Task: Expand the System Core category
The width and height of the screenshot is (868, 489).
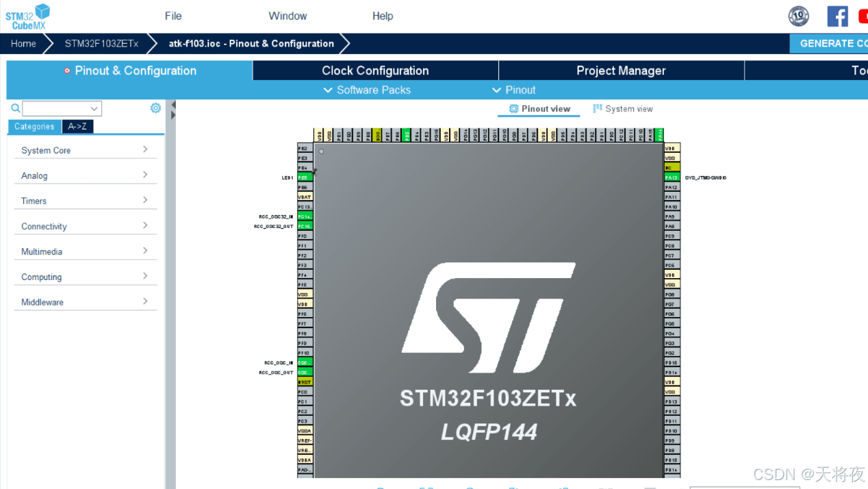Action: (85, 150)
